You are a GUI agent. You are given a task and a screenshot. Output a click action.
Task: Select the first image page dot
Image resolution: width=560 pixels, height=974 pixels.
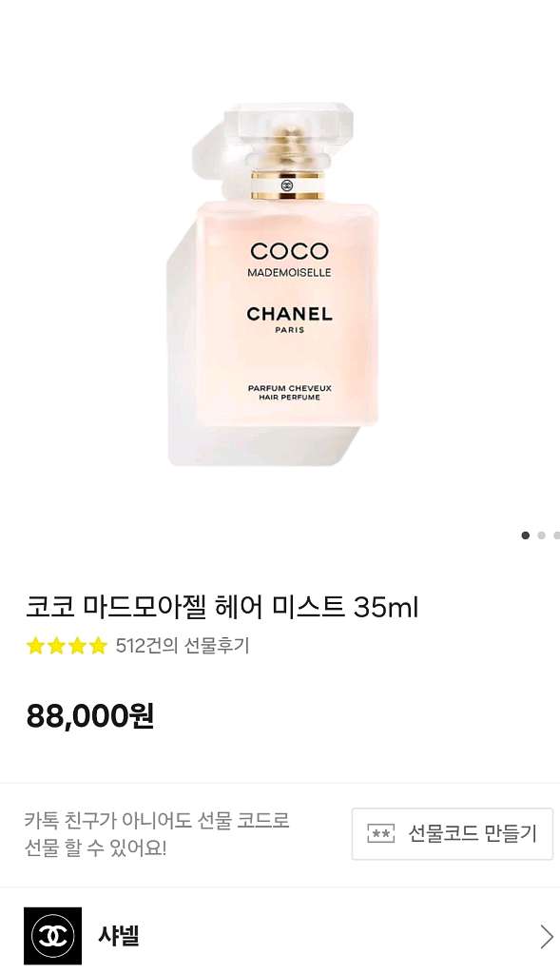[x=525, y=535]
